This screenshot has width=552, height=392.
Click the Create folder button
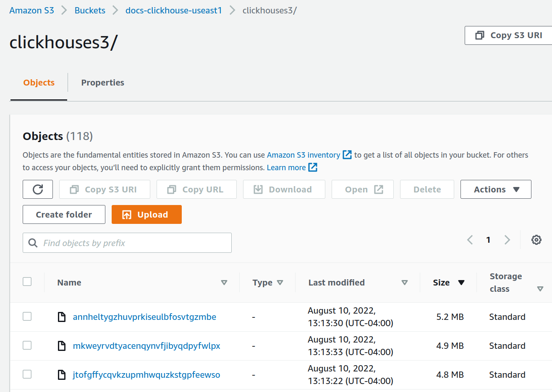tap(63, 214)
